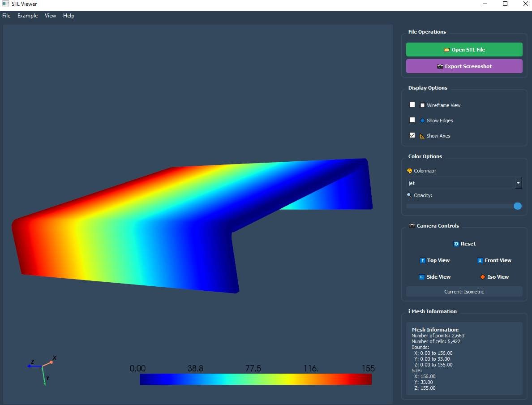Click the Opacity slider handle
Viewport: 532px width, 405px height.
click(518, 206)
